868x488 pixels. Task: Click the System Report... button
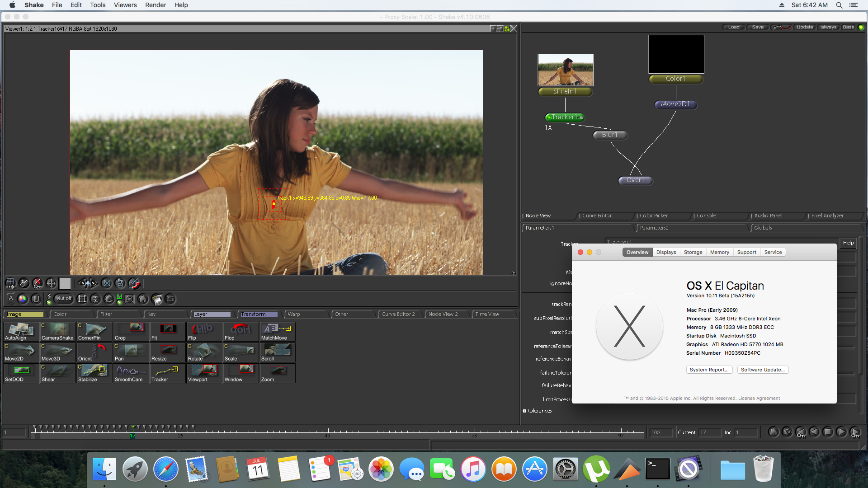[709, 370]
